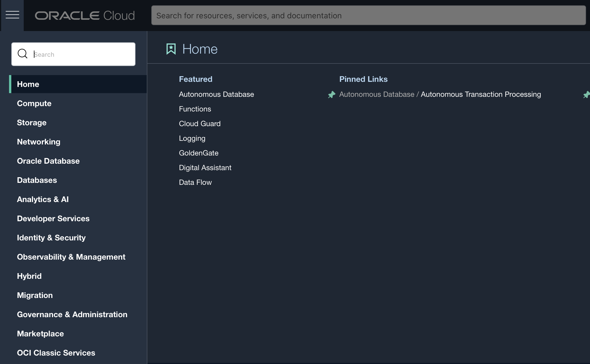Open the hamburger navigation menu
Screen dimensions: 590x364
click(x=12, y=15)
